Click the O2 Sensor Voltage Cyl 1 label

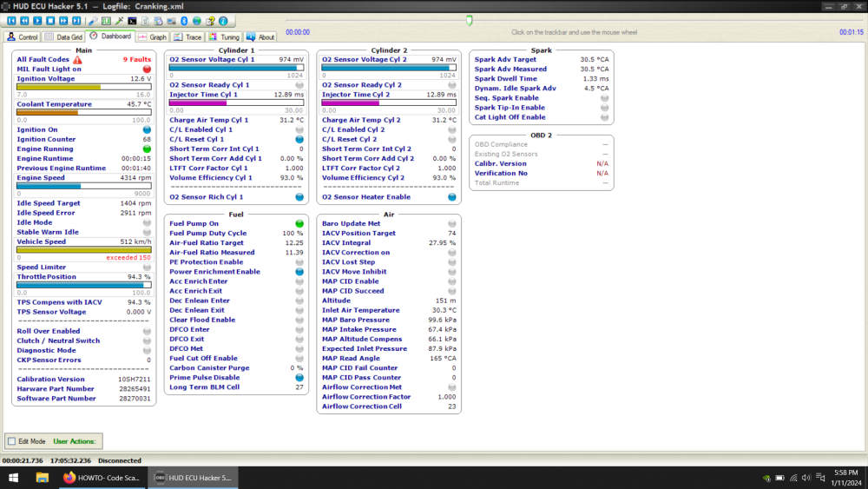(212, 60)
